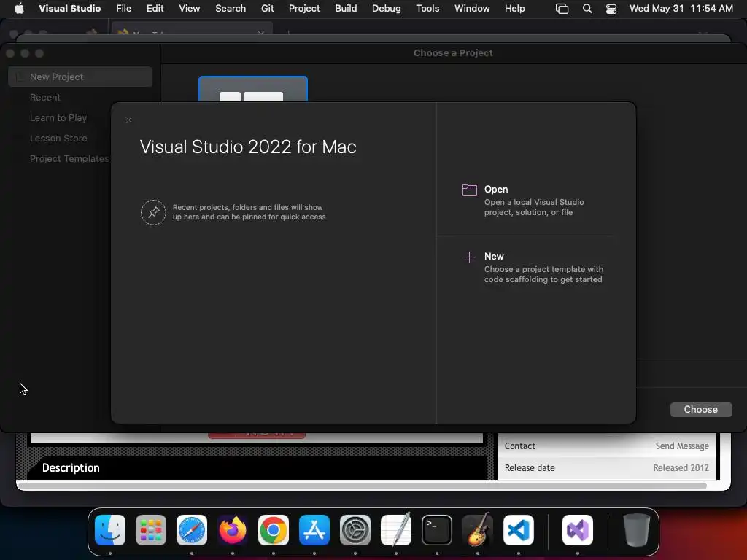The image size is (747, 560).
Task: Select Lesson Store in sidebar
Action: pyautogui.click(x=58, y=138)
